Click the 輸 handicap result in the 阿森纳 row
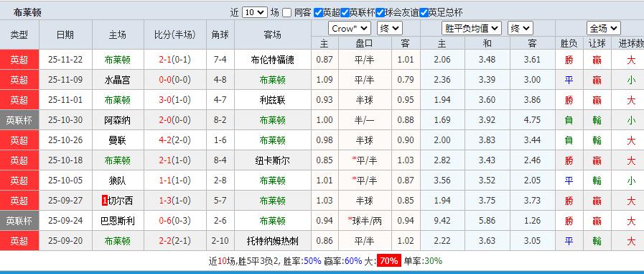This screenshot has width=644, height=274. (x=597, y=120)
